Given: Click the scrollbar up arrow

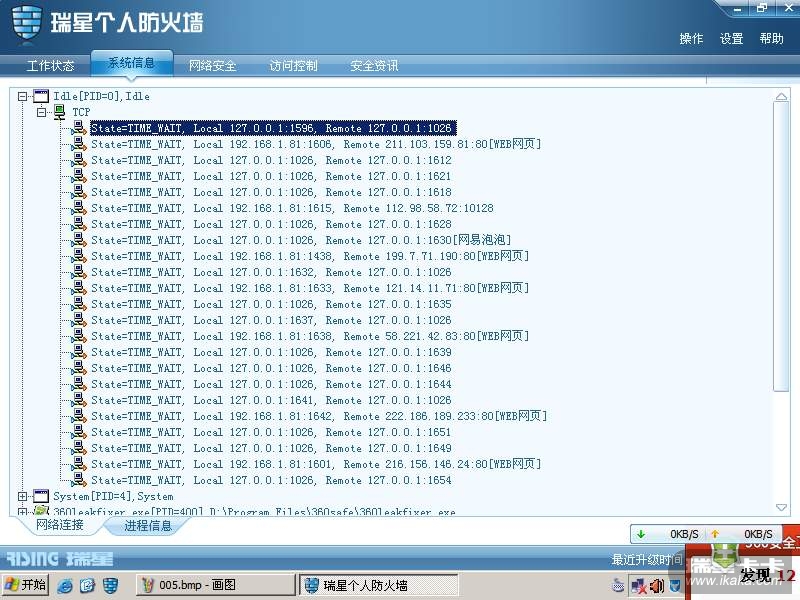Looking at the screenshot, I should point(781,96).
